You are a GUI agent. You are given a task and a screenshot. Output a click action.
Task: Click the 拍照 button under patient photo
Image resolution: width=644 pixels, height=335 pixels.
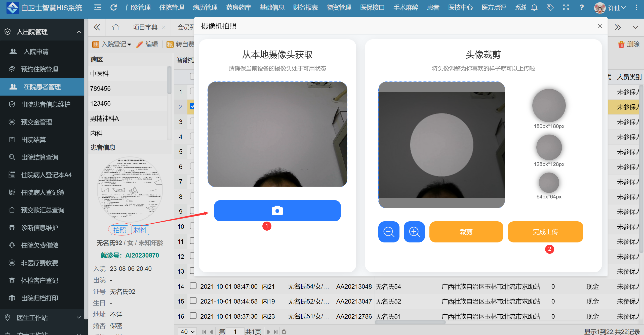[x=119, y=230]
